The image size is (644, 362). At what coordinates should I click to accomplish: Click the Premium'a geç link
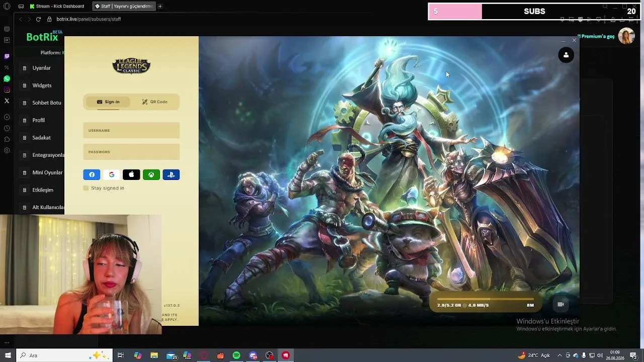pos(598,36)
